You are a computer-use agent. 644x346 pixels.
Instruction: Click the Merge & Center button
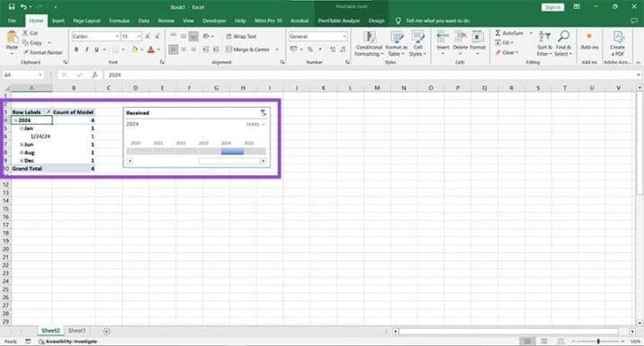point(247,49)
